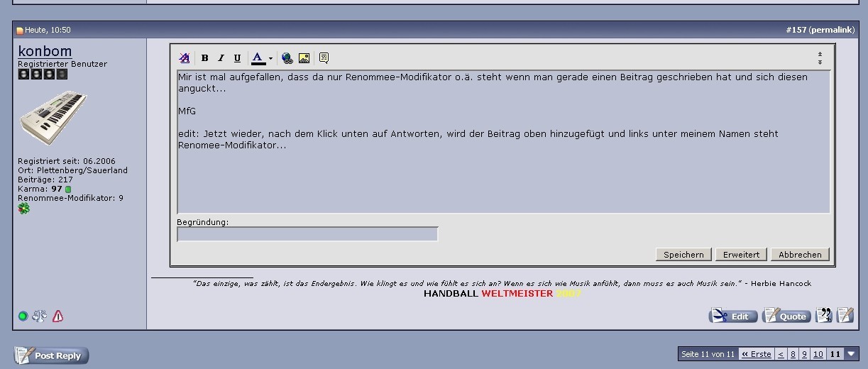The height and width of the screenshot is (369, 868).
Task: Go to page 8
Action: point(793,354)
